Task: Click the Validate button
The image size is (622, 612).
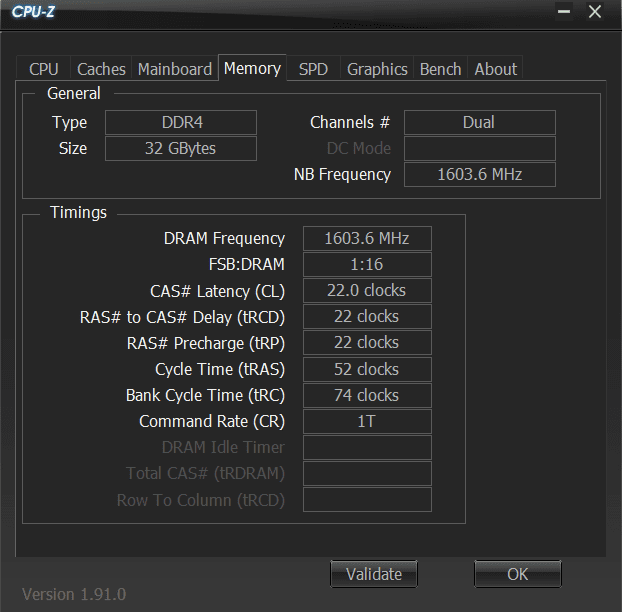Action: [x=374, y=574]
